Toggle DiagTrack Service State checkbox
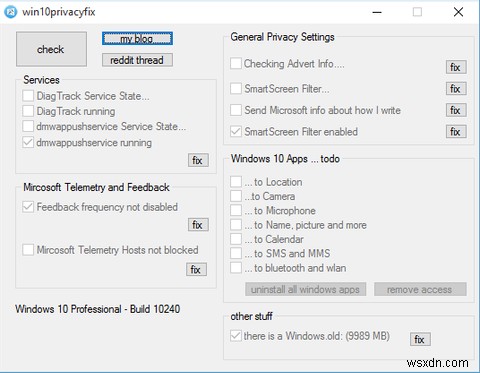The height and width of the screenshot is (373, 480). (x=28, y=96)
